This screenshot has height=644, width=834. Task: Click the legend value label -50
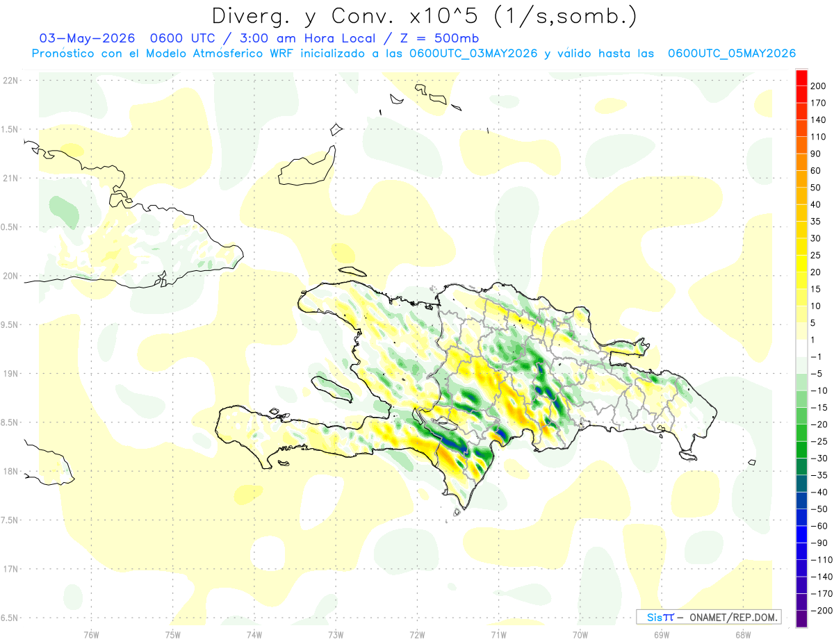coord(819,509)
